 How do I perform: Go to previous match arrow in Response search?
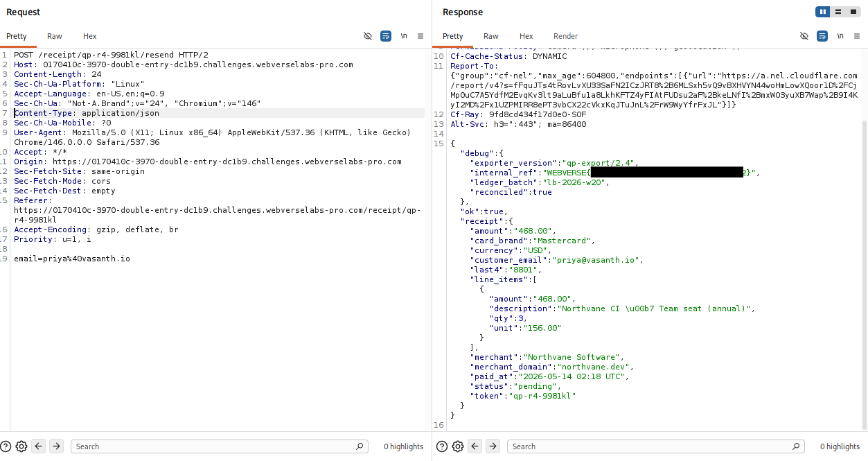[475, 446]
